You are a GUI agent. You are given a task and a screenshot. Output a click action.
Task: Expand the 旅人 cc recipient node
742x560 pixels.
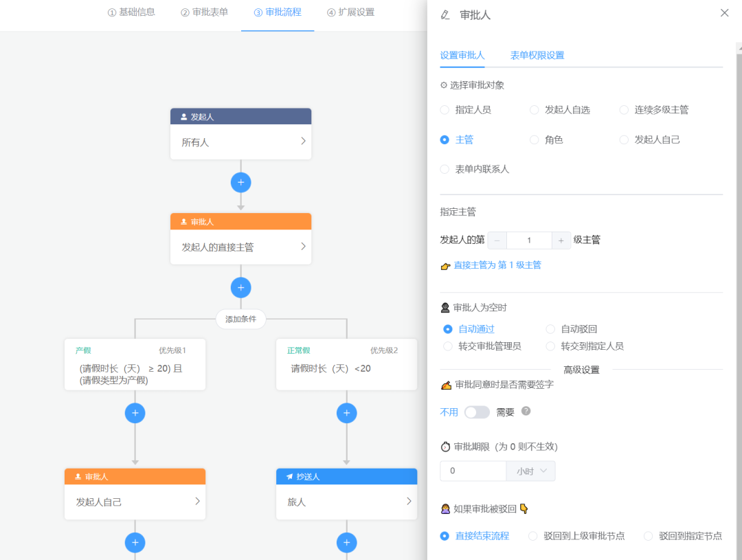click(409, 501)
